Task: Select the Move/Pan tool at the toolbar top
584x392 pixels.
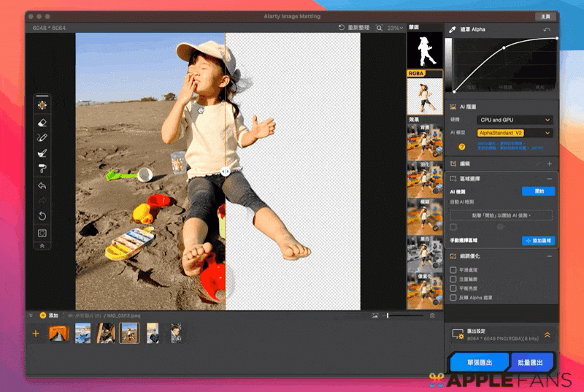Action: click(x=42, y=105)
